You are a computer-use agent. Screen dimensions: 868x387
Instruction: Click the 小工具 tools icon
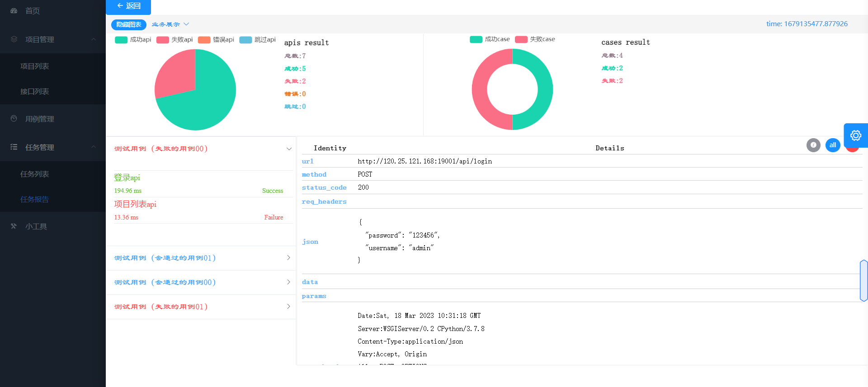point(14,227)
